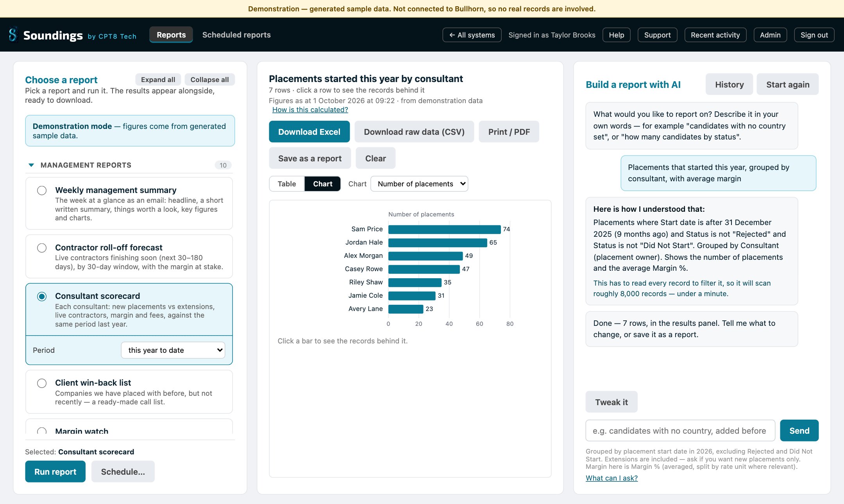Click Start again in AI panel
The height and width of the screenshot is (504, 844).
pos(788,84)
